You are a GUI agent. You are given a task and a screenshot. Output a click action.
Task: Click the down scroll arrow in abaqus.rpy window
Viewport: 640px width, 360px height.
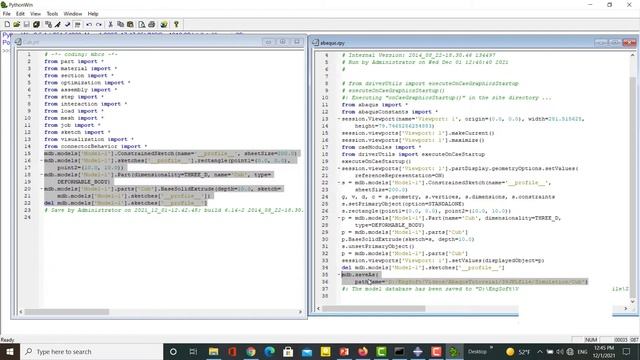(x=633, y=301)
